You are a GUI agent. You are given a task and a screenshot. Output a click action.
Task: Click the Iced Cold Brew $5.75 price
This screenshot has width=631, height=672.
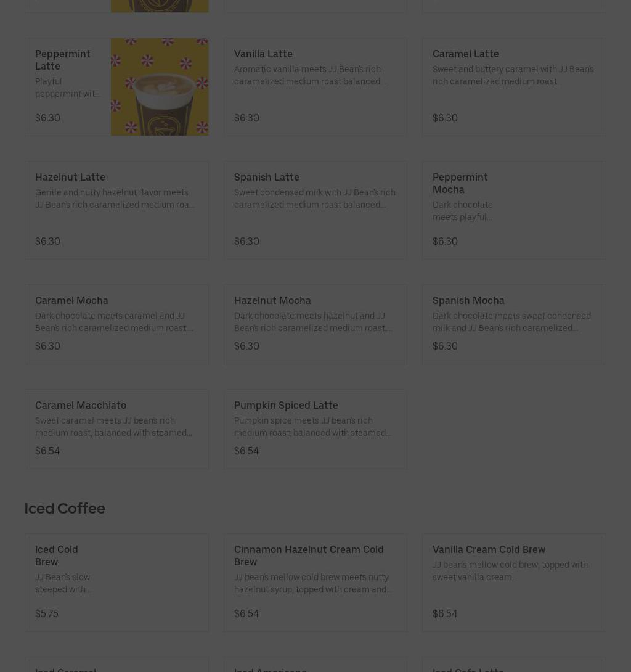tap(47, 613)
